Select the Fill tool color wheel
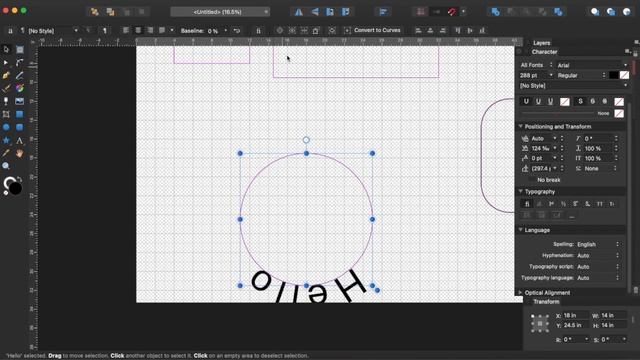Screen dimensions: 640x360 tap(20, 88)
